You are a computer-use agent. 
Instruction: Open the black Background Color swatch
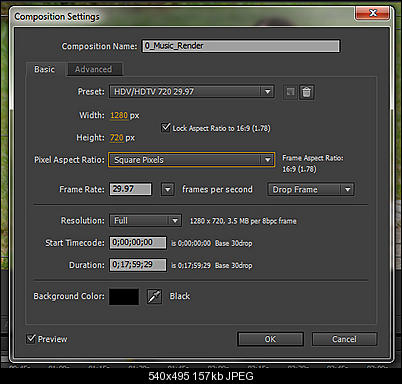[124, 297]
